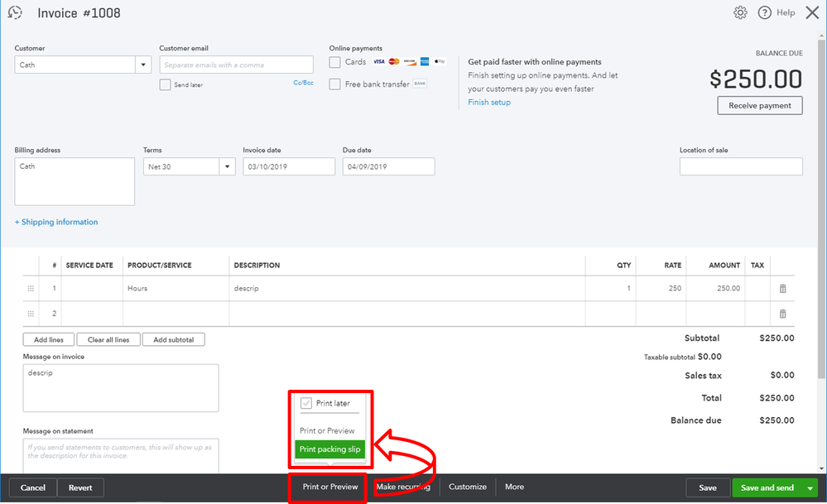This screenshot has height=504, width=827.
Task: Click the empty product cell in line 2
Action: click(x=176, y=314)
